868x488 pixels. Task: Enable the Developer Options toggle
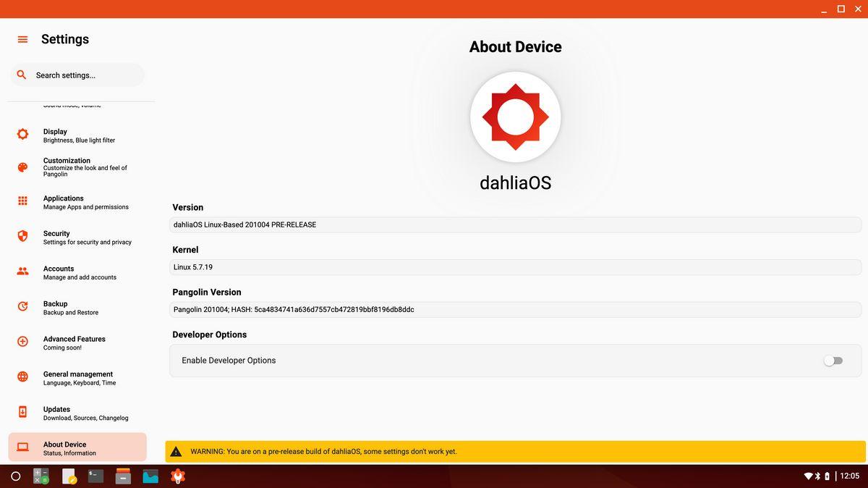833,361
